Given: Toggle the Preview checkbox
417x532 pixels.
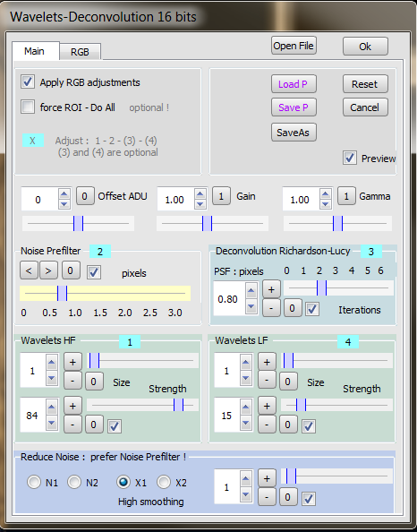Looking at the screenshot, I should click(x=350, y=158).
